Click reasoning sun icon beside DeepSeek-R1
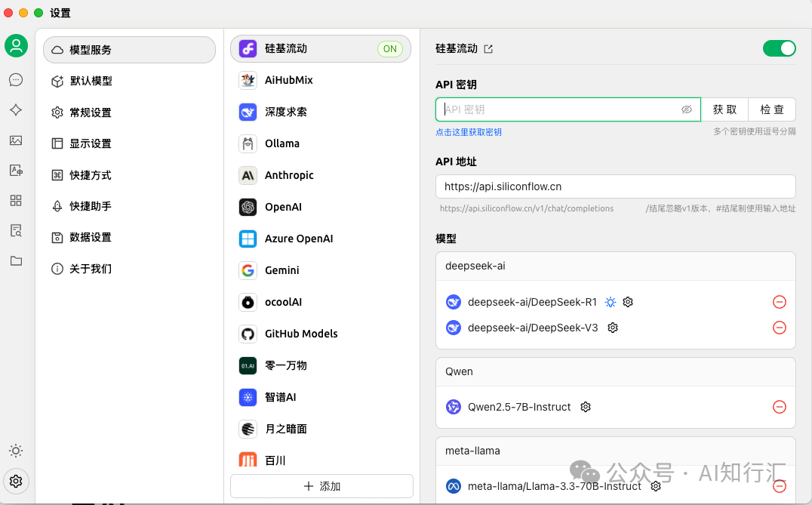This screenshot has height=505, width=812. [611, 302]
